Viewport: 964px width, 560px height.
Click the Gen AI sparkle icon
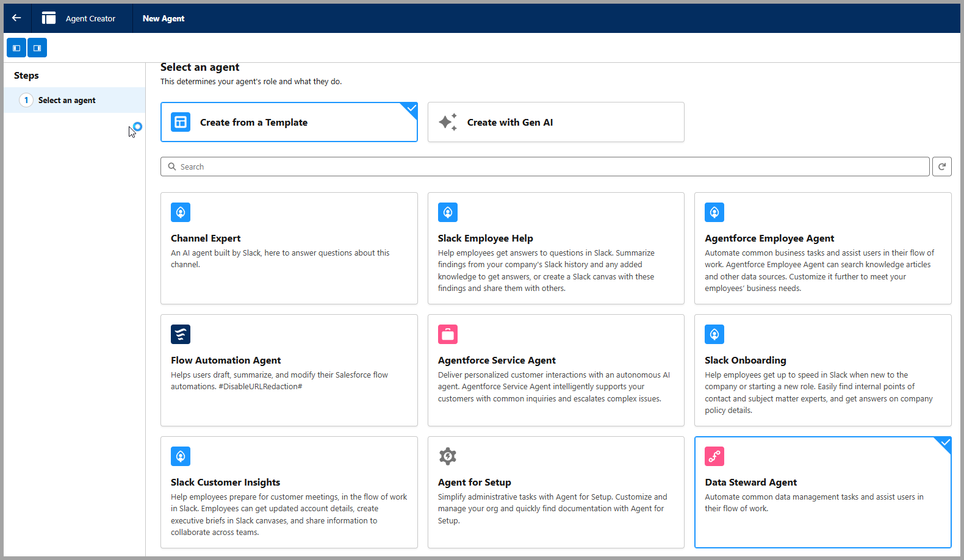tap(448, 122)
